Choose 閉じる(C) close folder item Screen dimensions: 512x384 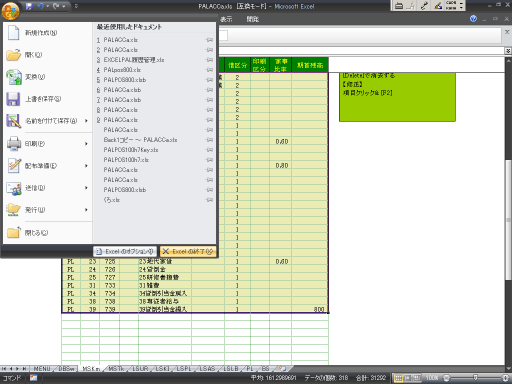pyautogui.click(x=48, y=233)
